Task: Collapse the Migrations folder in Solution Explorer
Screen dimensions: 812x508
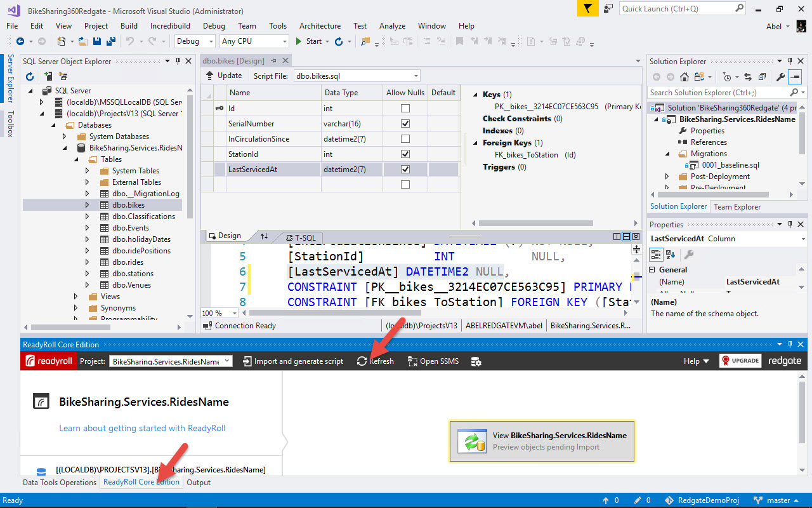Action: point(667,154)
